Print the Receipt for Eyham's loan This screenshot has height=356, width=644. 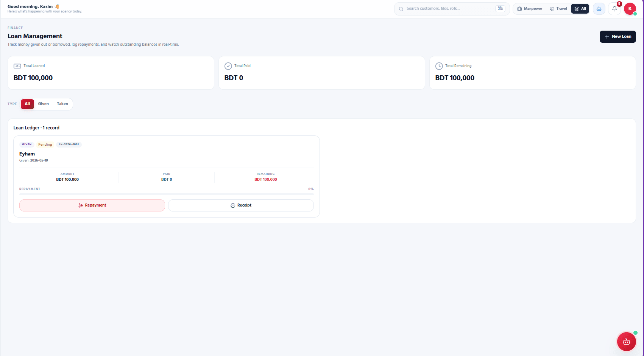point(241,205)
